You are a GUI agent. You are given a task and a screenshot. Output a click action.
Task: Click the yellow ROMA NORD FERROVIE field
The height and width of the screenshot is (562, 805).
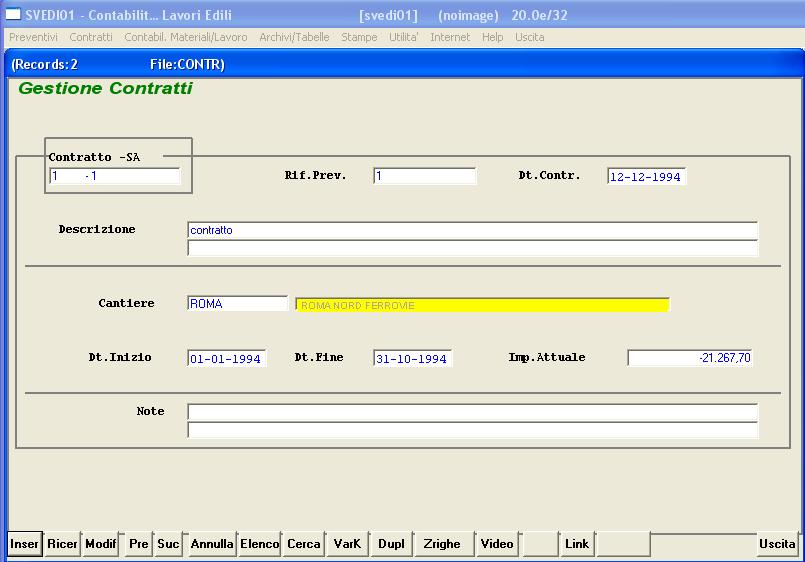[x=483, y=305]
